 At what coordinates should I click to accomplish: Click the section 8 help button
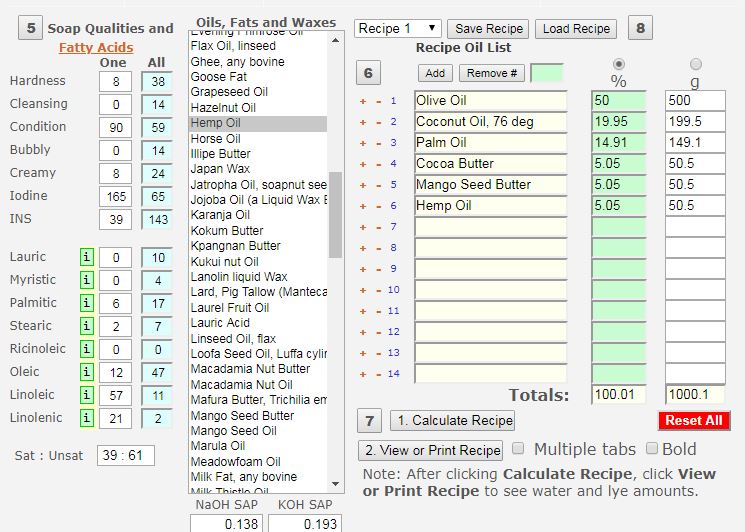640,28
